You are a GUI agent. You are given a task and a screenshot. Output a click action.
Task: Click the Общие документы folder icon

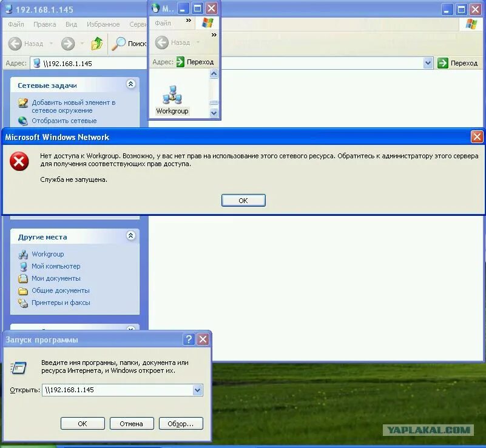(x=23, y=291)
